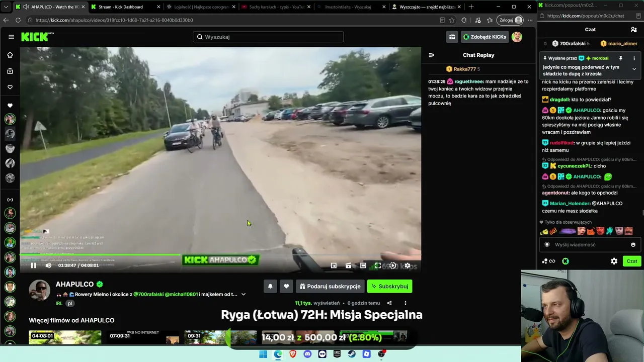The height and width of the screenshot is (362, 644).
Task: Open the @michal10801 mention link in title
Action: pos(181,294)
